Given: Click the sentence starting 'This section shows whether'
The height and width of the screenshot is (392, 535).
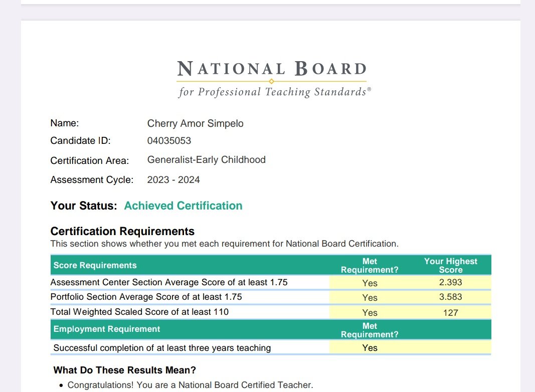Looking at the screenshot, I should pyautogui.click(x=225, y=244).
